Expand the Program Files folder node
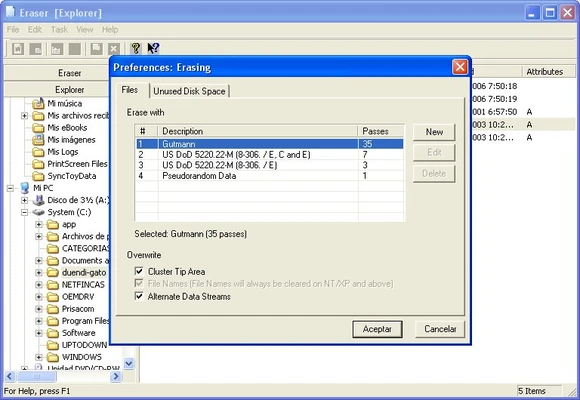The height and width of the screenshot is (400, 580). 39,321
